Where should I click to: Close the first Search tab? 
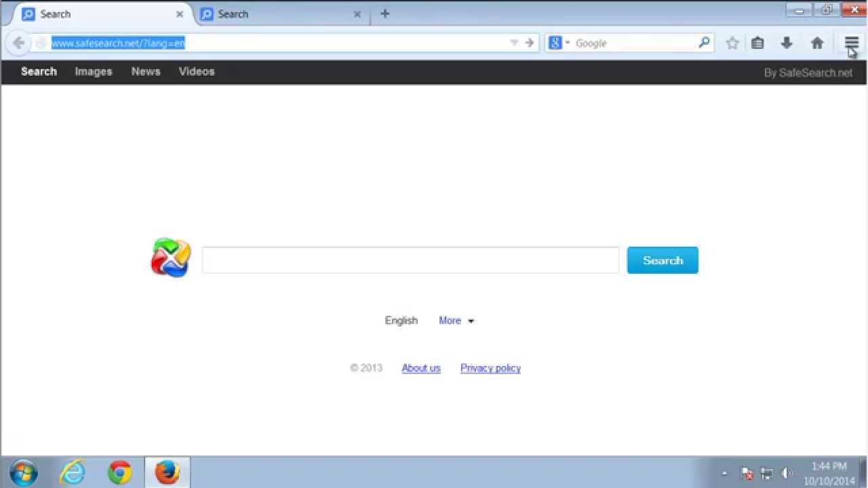click(180, 14)
